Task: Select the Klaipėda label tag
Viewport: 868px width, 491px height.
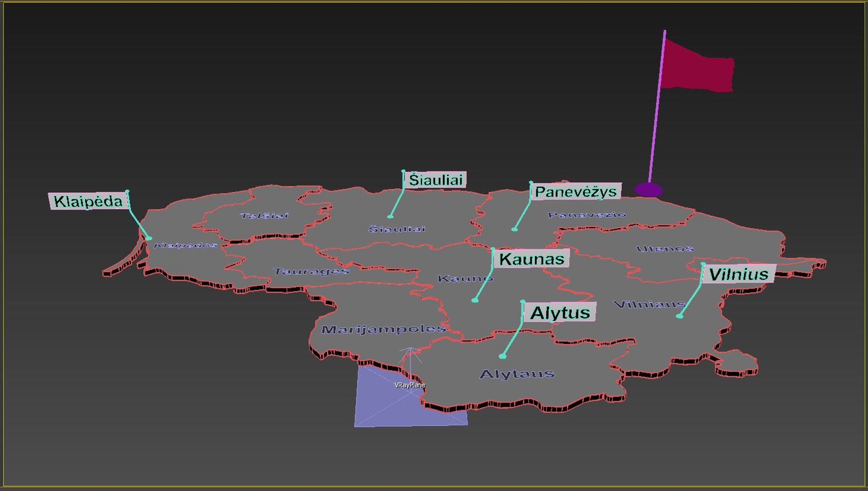Action: (88, 201)
